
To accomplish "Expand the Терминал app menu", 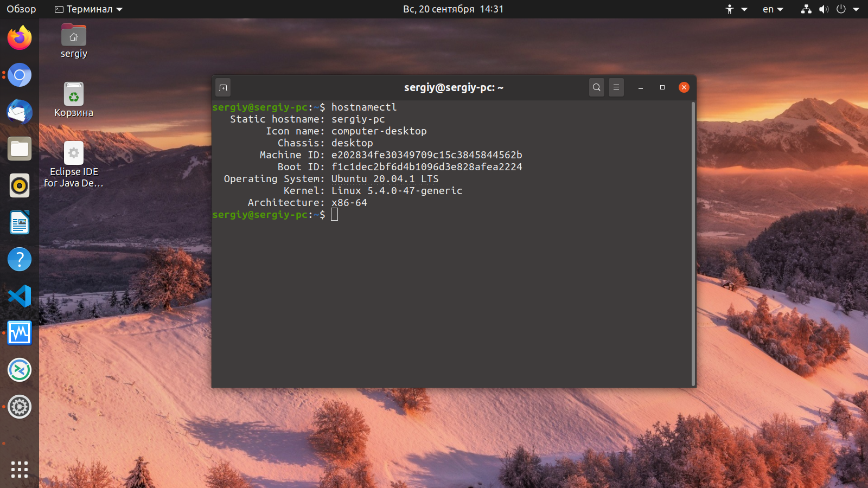I will (x=89, y=9).
